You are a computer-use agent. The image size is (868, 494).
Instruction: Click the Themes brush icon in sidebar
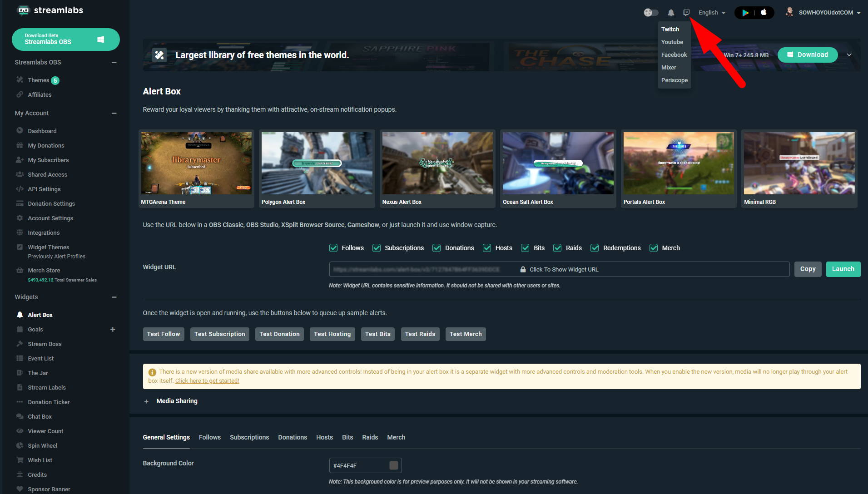pos(20,80)
